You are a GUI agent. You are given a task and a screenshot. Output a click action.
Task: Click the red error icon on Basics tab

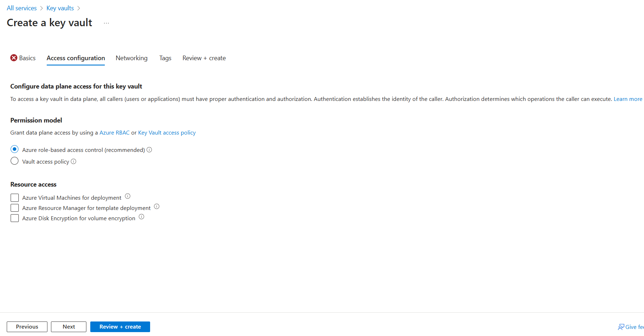(14, 58)
